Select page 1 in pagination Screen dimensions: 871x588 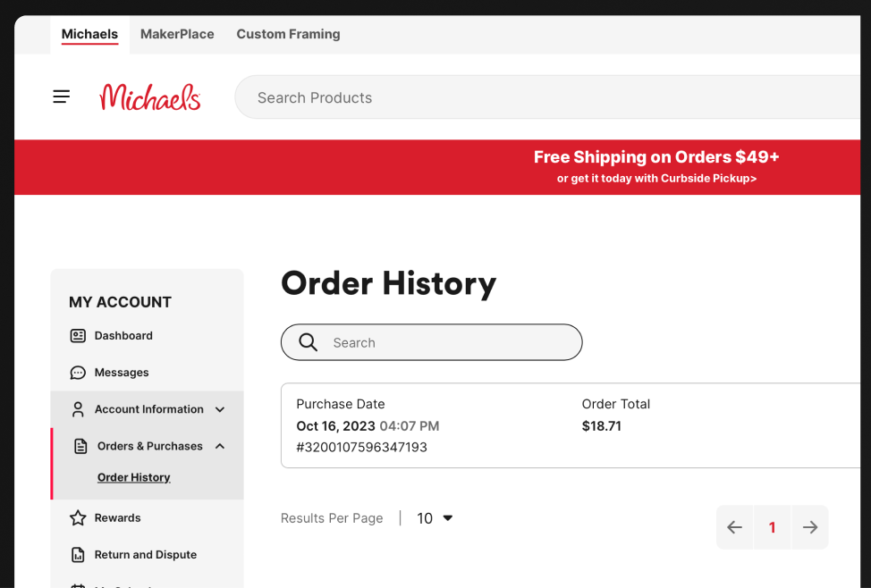[772, 527]
